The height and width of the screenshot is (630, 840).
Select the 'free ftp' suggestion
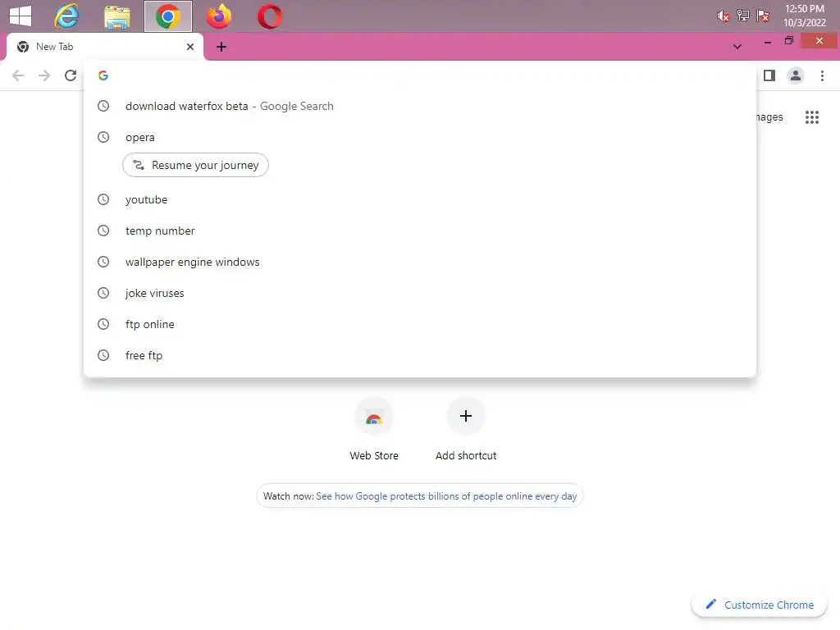[x=420, y=355]
